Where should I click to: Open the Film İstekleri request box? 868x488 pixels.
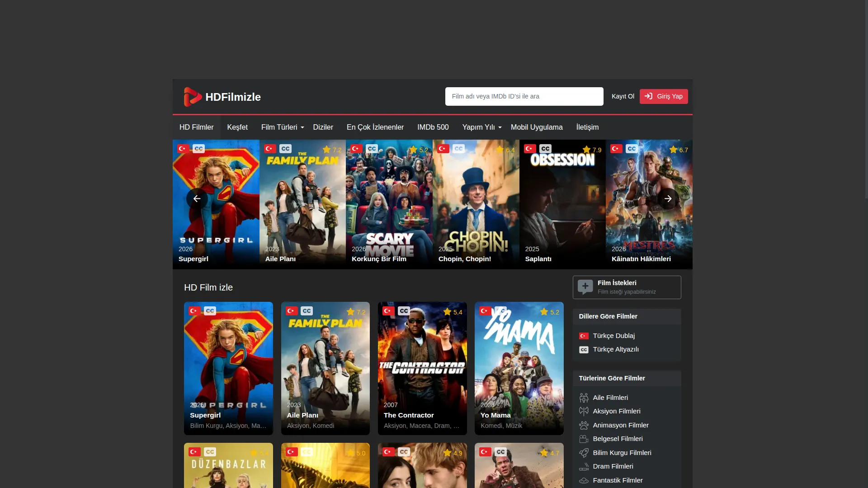pyautogui.click(x=627, y=287)
